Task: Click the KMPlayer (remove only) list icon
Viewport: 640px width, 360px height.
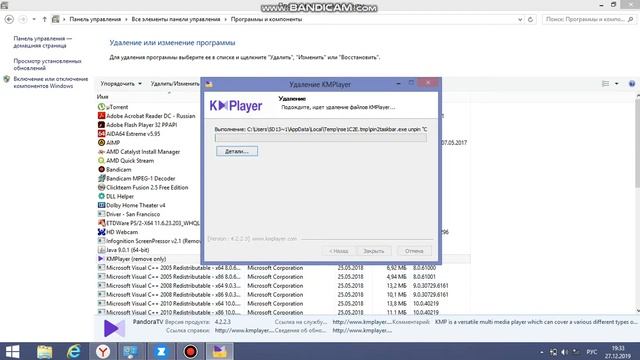Action: [x=101, y=259]
